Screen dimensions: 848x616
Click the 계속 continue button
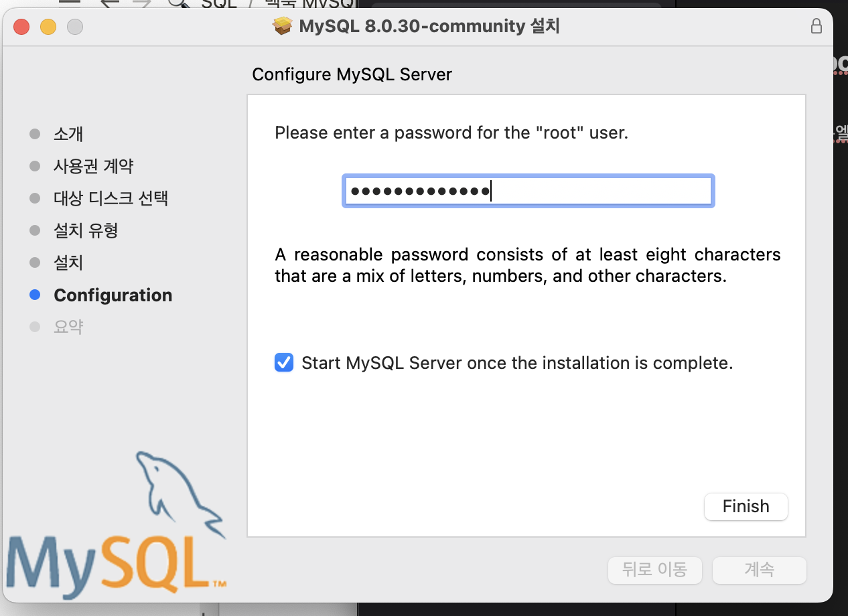point(759,570)
